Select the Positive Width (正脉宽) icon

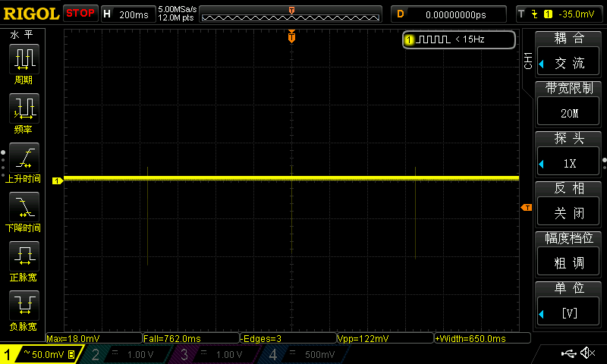tap(24, 256)
